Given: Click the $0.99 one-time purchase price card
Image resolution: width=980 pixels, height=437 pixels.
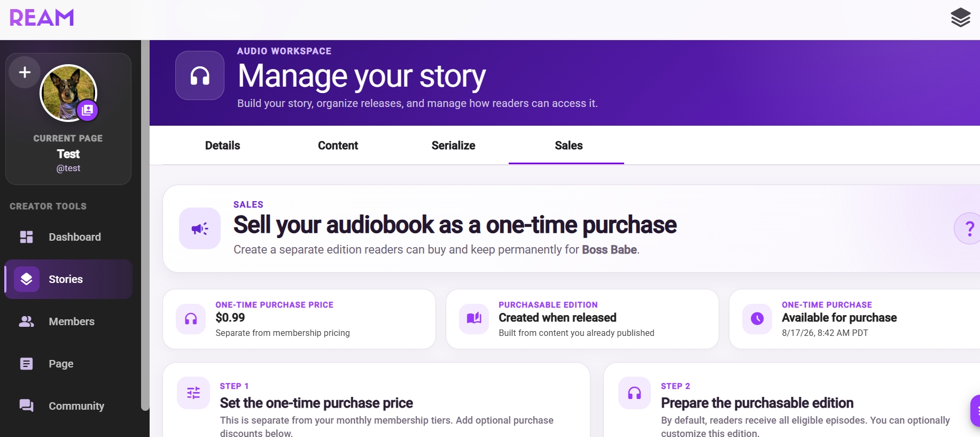Looking at the screenshot, I should 299,319.
